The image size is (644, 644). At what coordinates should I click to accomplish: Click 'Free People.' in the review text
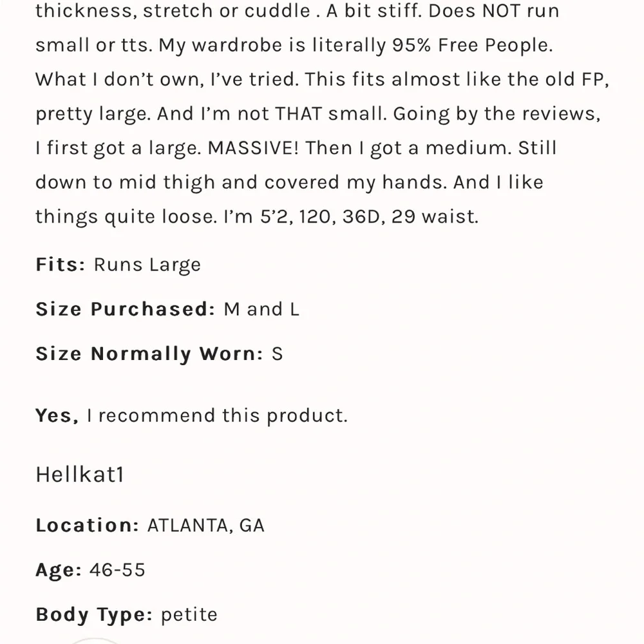[x=495, y=45]
